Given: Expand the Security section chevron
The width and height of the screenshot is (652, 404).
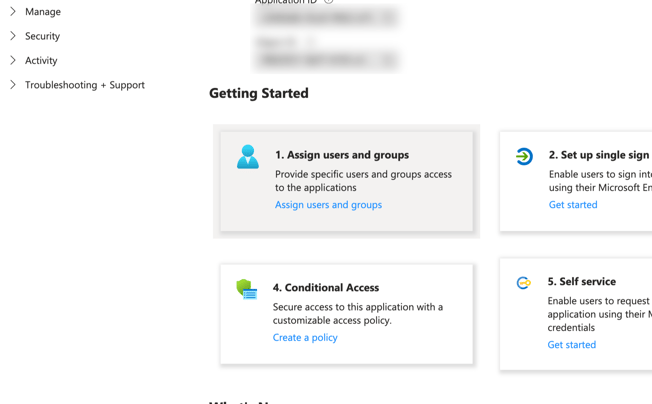Looking at the screenshot, I should point(13,36).
